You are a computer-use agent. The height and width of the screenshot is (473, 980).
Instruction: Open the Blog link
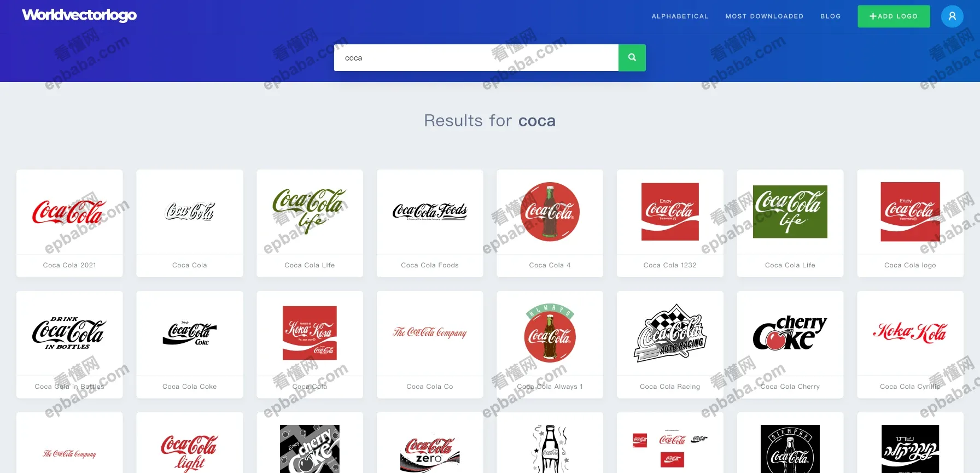(830, 16)
